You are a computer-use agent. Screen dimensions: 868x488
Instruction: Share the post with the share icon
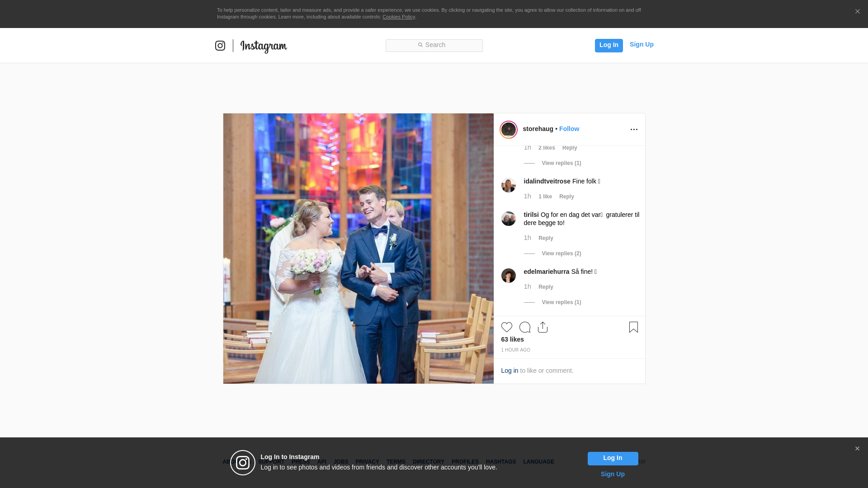coord(543,327)
